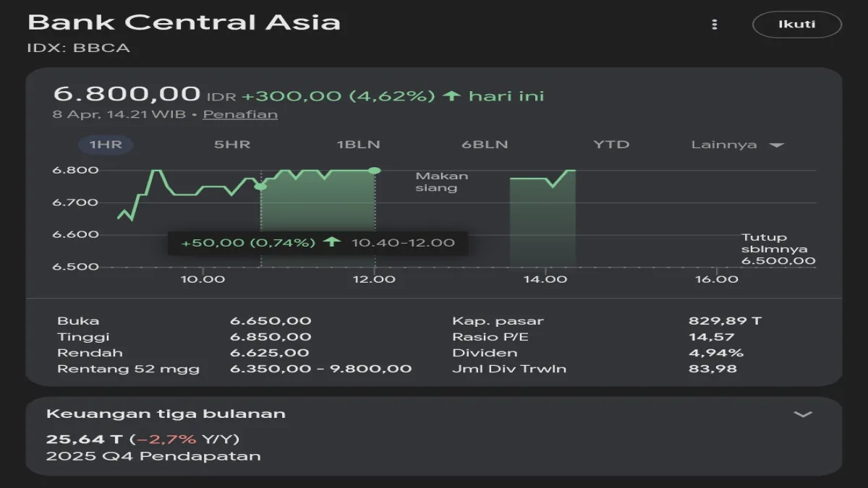The width and height of the screenshot is (868, 488).
Task: Click the 52 mgg range 6.350,00 – 9.800,00
Action: pyautogui.click(x=320, y=369)
